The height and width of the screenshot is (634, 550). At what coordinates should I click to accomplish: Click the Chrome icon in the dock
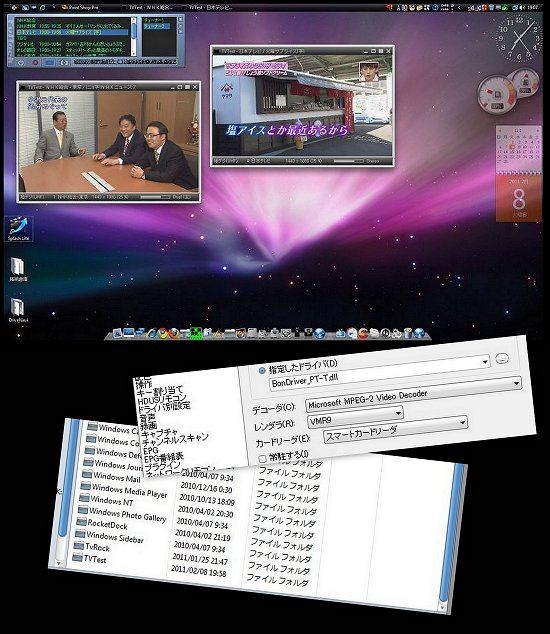point(162,333)
